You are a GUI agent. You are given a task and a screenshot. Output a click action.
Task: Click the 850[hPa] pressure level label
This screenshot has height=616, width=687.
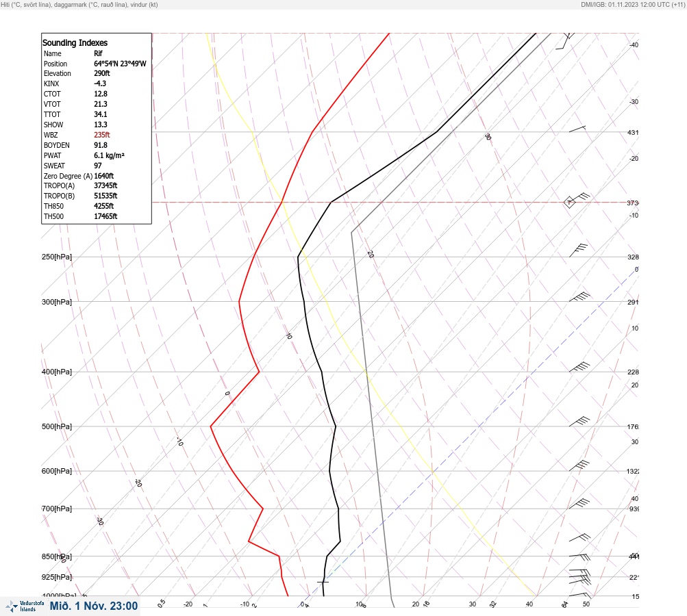coord(57,557)
